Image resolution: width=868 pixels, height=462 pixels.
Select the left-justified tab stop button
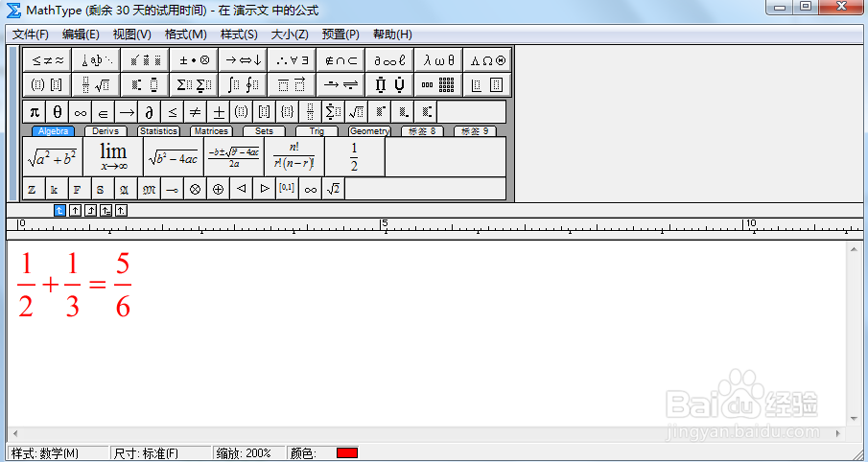point(59,210)
